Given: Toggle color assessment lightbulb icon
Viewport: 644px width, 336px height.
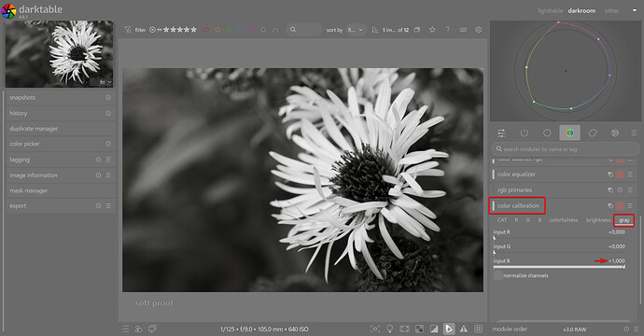Looking at the screenshot, I should pyautogui.click(x=390, y=329).
